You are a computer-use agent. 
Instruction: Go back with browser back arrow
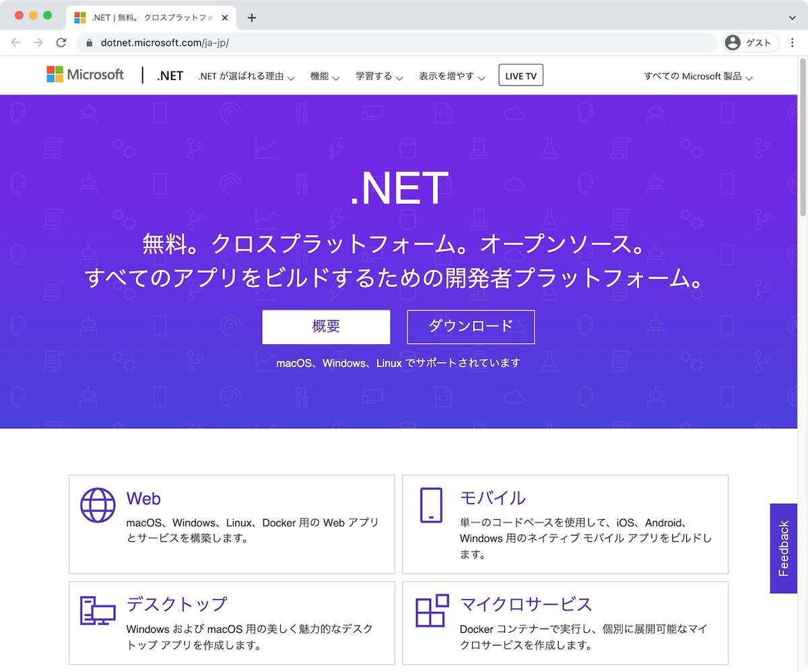pyautogui.click(x=15, y=42)
